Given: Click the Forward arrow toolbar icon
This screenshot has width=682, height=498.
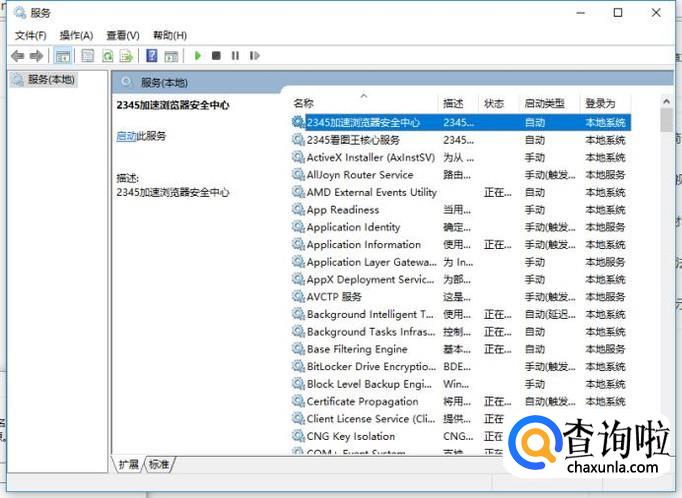Looking at the screenshot, I should point(36,56).
